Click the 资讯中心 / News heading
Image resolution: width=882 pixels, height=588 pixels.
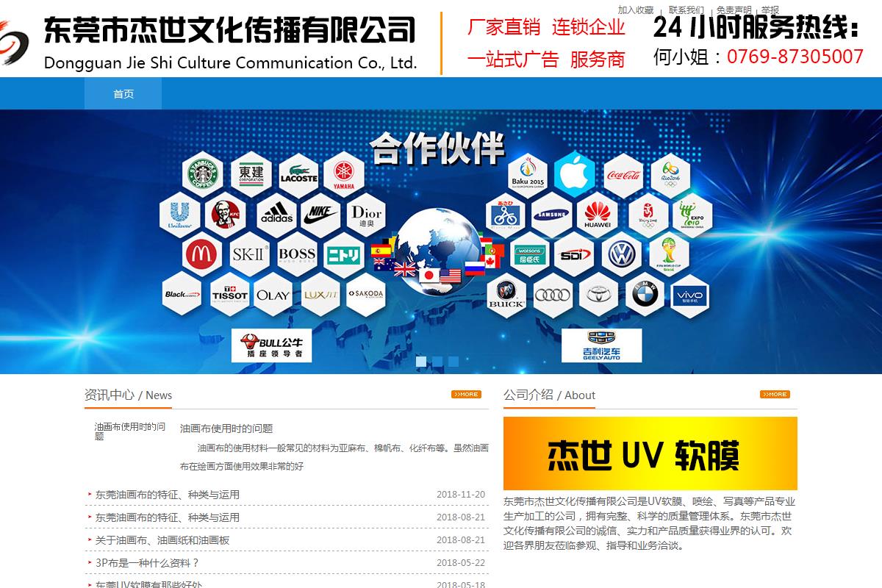point(128,395)
